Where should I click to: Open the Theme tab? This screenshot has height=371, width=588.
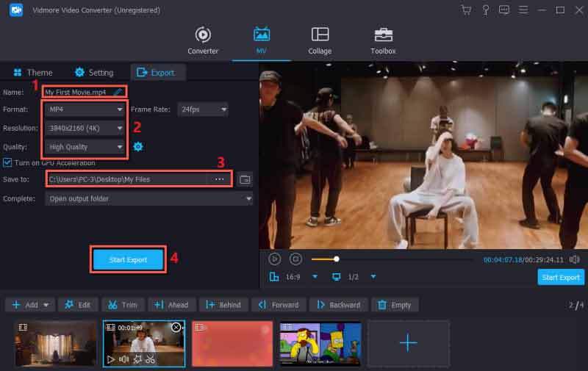pos(33,73)
